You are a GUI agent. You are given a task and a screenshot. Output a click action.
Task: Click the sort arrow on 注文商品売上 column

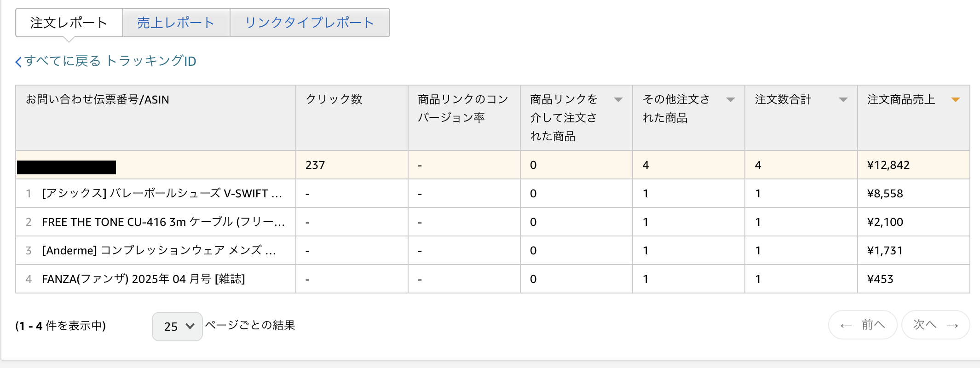tap(955, 100)
